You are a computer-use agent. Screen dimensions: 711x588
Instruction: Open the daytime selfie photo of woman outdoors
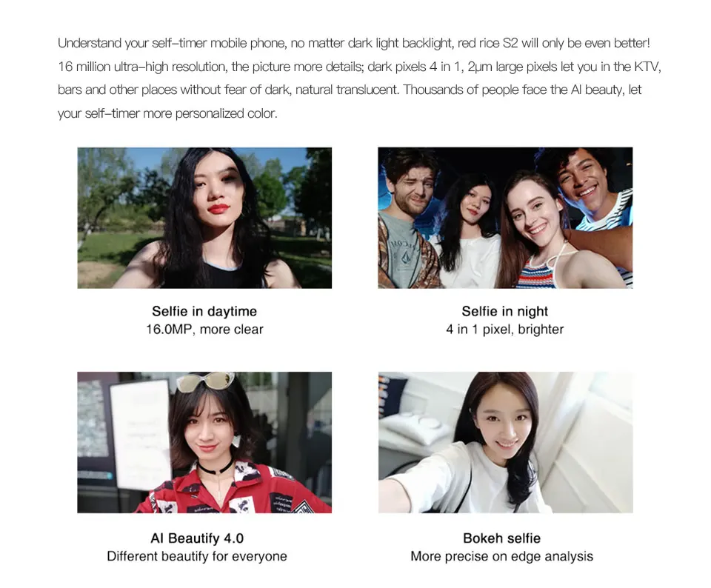coord(204,218)
